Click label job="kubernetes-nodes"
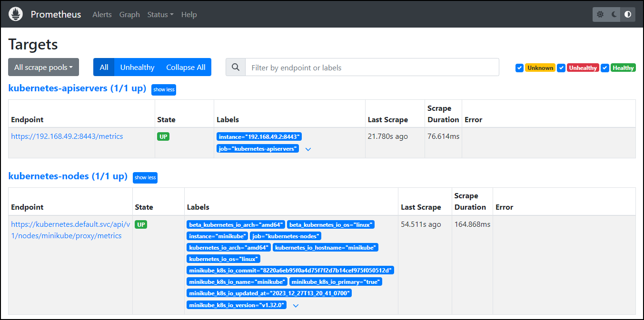The image size is (644, 320). click(286, 236)
